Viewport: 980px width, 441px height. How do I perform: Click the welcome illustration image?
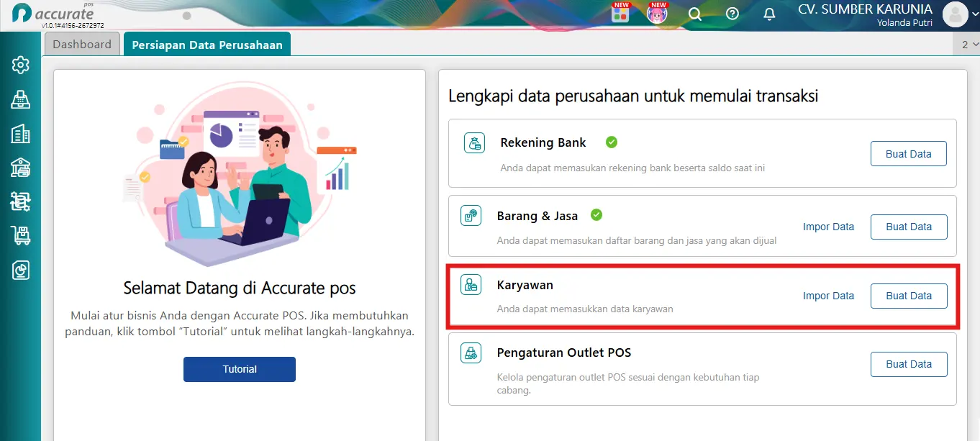pos(240,174)
